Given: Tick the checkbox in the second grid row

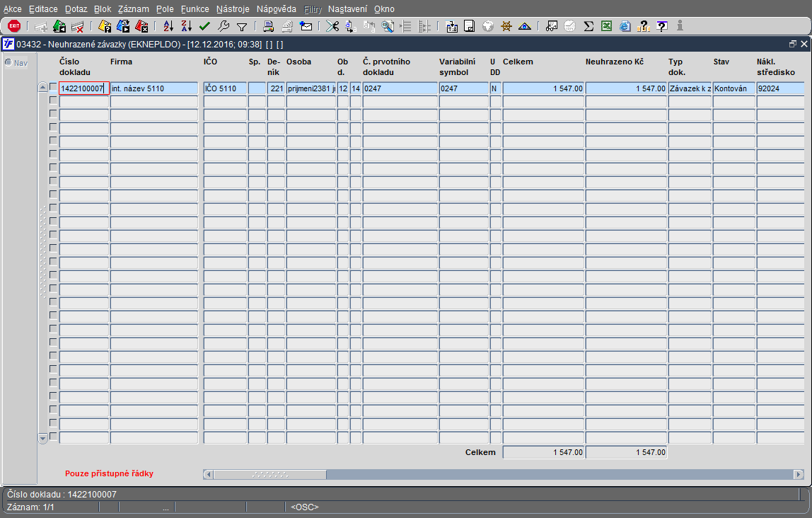Looking at the screenshot, I should [53, 100].
